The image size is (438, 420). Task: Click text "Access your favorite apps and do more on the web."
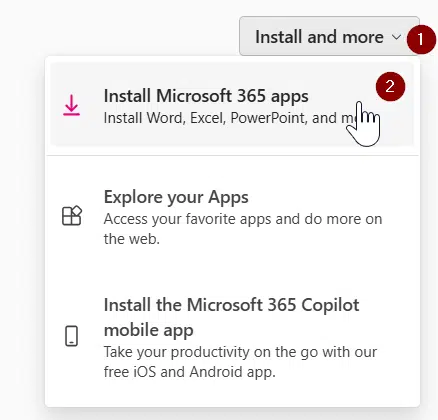(x=243, y=229)
